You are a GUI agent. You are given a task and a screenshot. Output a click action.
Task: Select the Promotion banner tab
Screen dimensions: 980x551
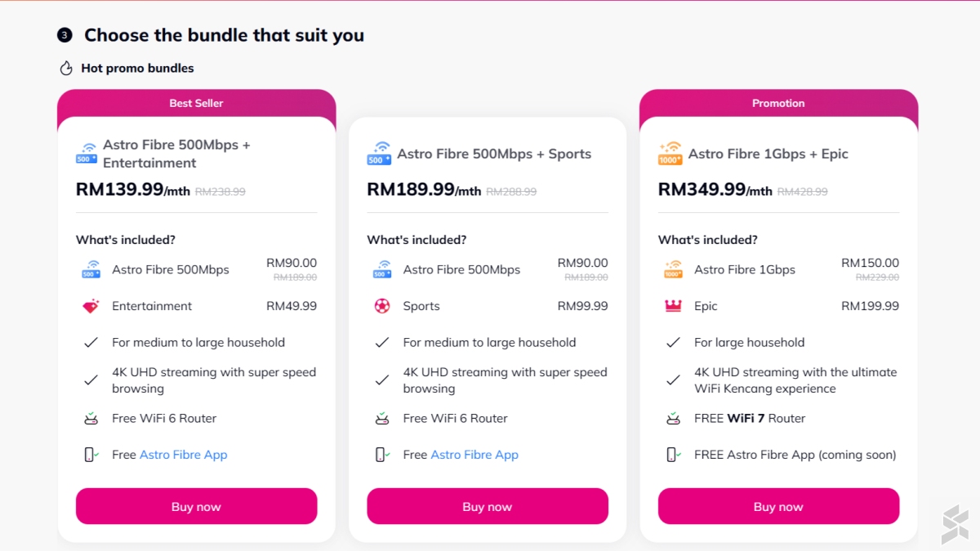tap(778, 104)
